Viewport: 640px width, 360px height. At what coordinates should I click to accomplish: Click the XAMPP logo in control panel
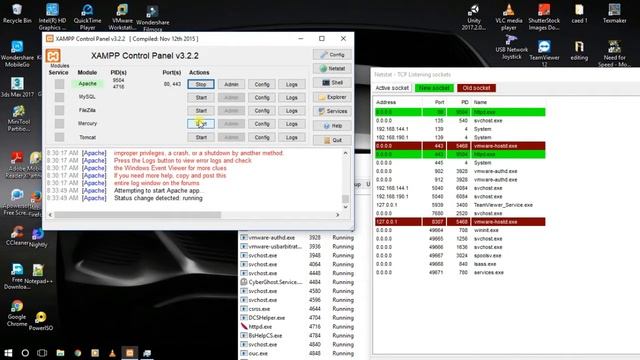[x=53, y=56]
